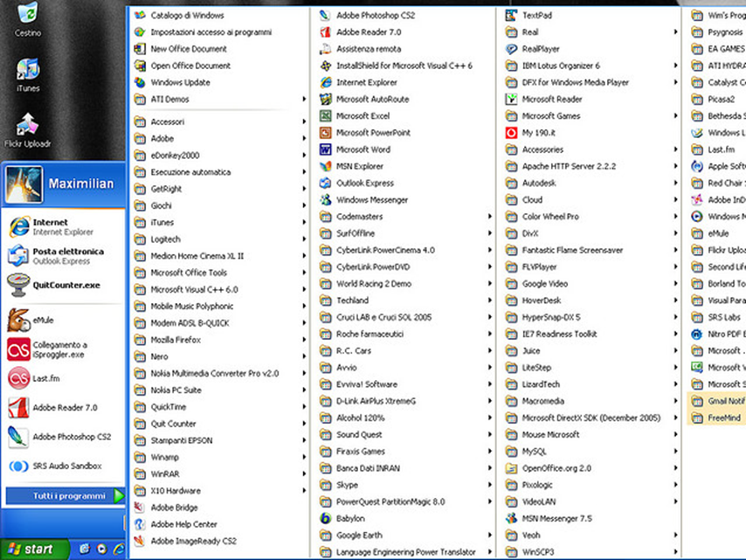The width and height of the screenshot is (746, 560).
Task: Click the taskbar Internet Explorer quick launch icon
Action: pos(118,549)
